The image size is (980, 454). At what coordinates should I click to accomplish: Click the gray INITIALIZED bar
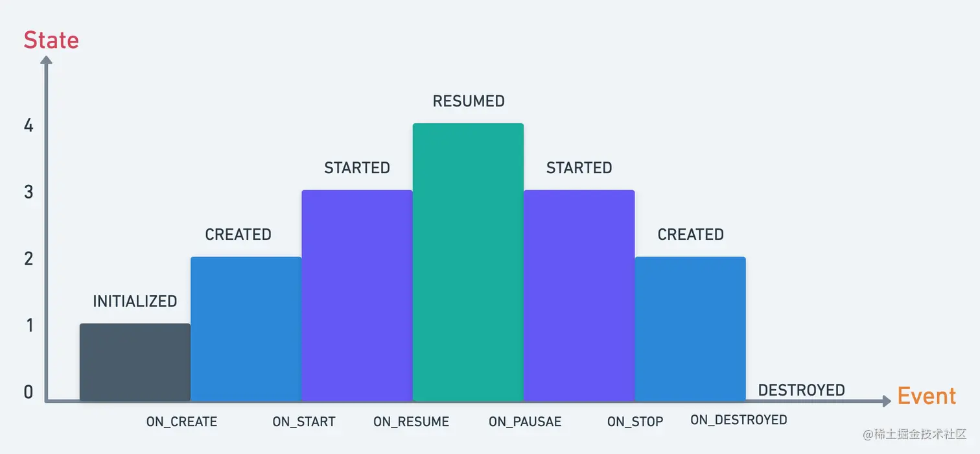tap(135, 362)
